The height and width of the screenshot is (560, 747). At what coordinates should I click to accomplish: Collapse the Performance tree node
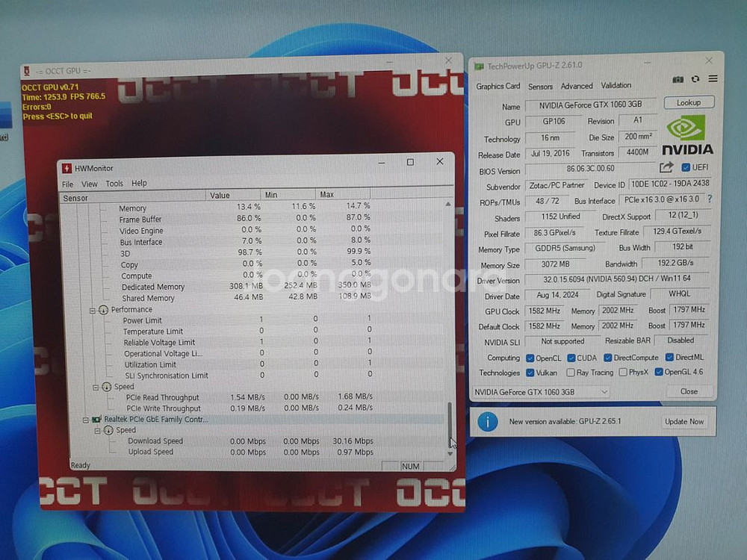click(x=93, y=311)
